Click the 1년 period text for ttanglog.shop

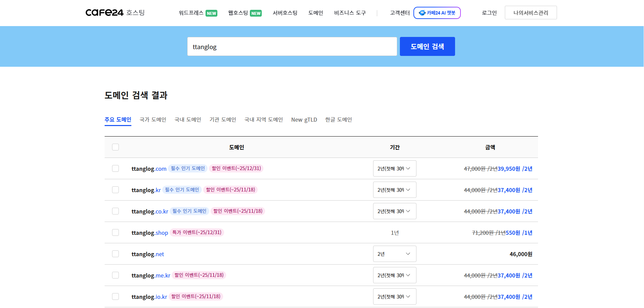(395, 233)
